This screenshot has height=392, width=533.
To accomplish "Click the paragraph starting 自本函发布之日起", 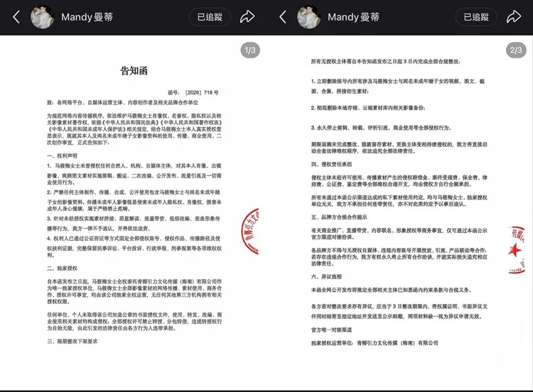I will click(134, 291).
